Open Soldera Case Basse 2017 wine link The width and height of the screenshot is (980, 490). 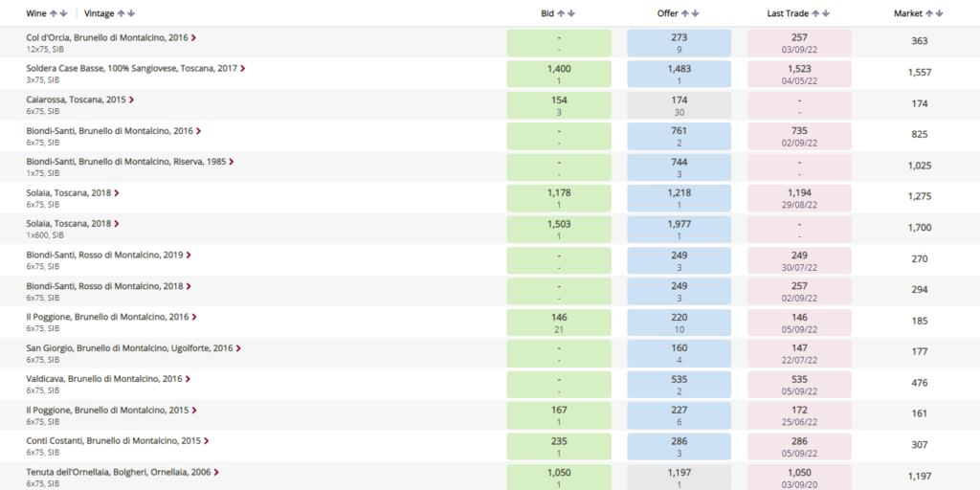point(132,69)
